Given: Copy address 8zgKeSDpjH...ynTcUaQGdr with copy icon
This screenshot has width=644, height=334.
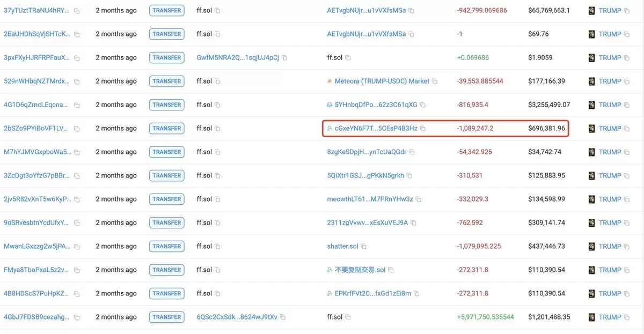Looking at the screenshot, I should click(412, 152).
